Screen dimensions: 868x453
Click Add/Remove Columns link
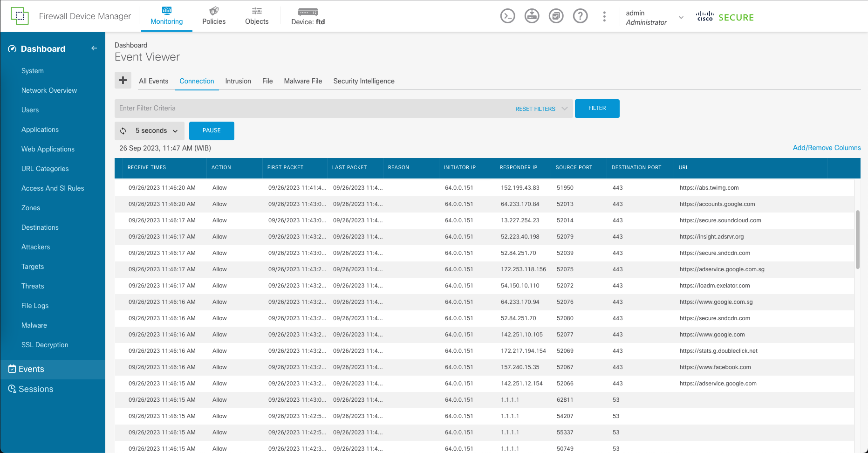(x=827, y=148)
